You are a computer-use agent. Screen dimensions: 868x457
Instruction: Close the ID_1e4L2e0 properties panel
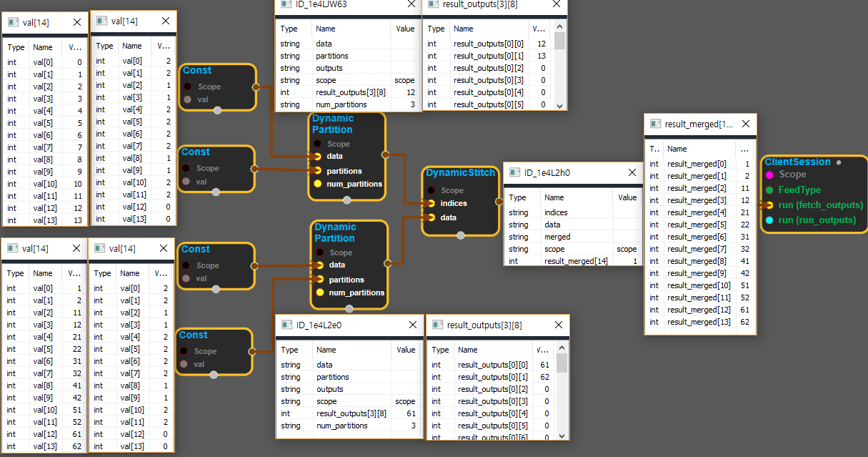point(411,325)
